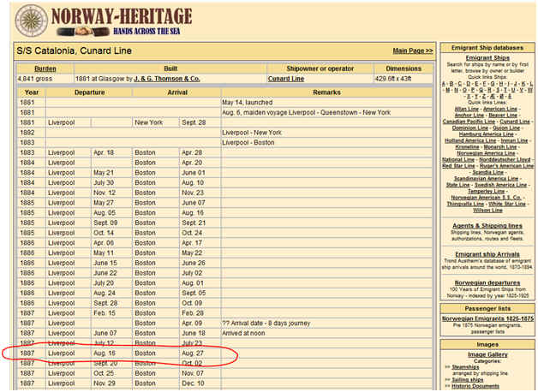Viewport: 538px width, 392px height.
Task: Open the Hamburg America Line link
Action: click(487, 134)
